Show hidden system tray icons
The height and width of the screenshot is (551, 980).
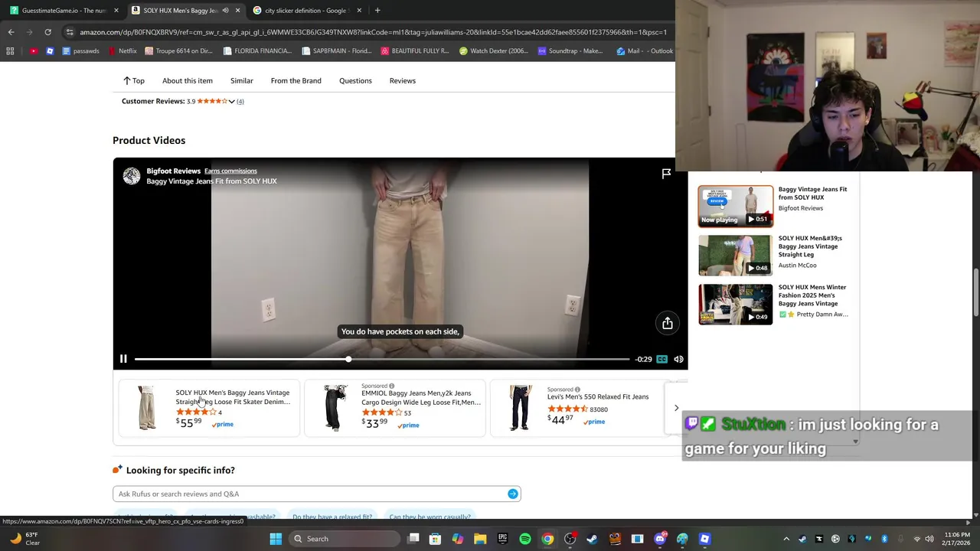pos(786,539)
